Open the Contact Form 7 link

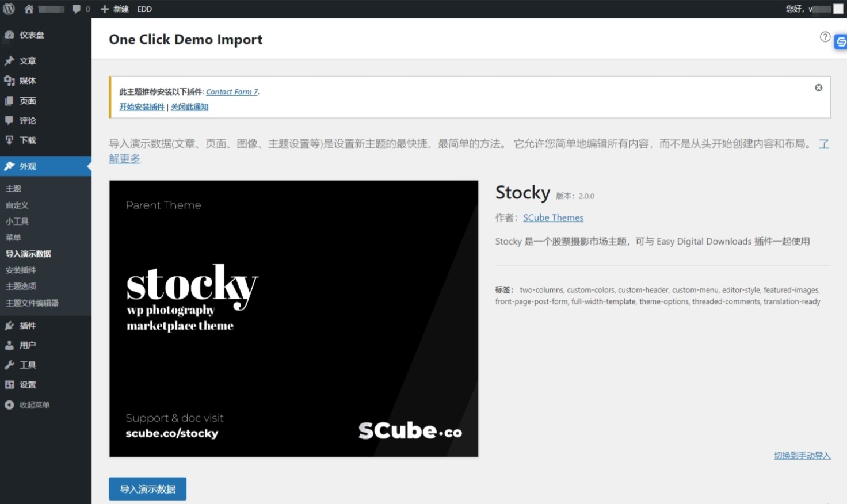click(x=232, y=91)
